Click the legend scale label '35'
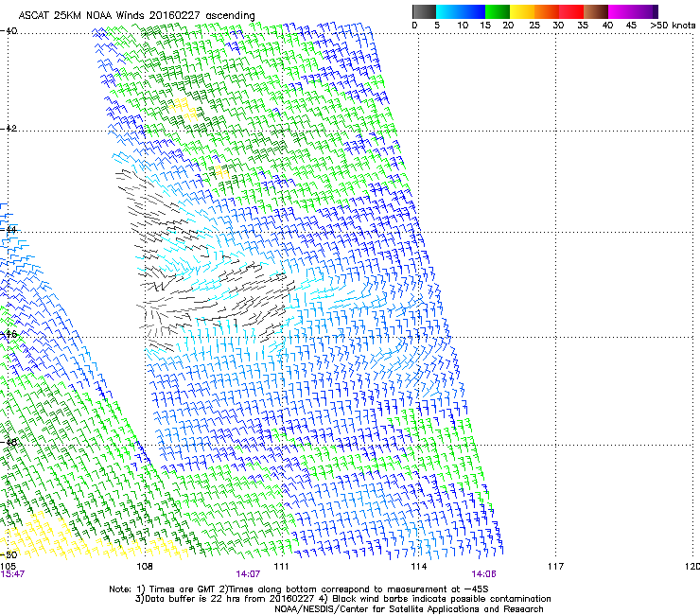 tap(583, 25)
